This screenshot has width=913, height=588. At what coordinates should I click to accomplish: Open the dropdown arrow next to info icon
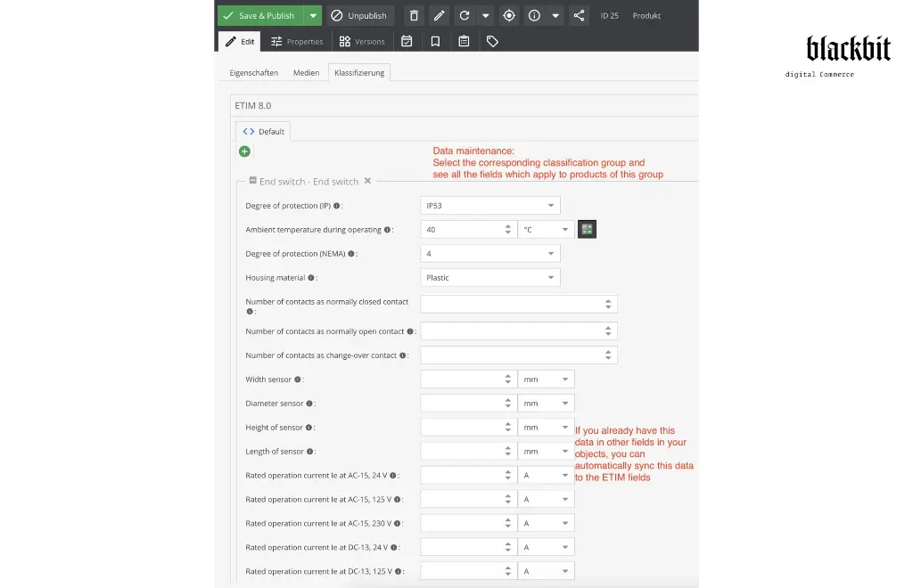555,16
